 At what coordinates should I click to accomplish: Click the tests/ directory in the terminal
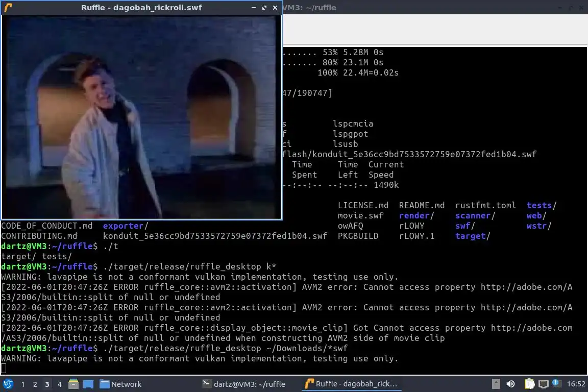pyautogui.click(x=542, y=206)
